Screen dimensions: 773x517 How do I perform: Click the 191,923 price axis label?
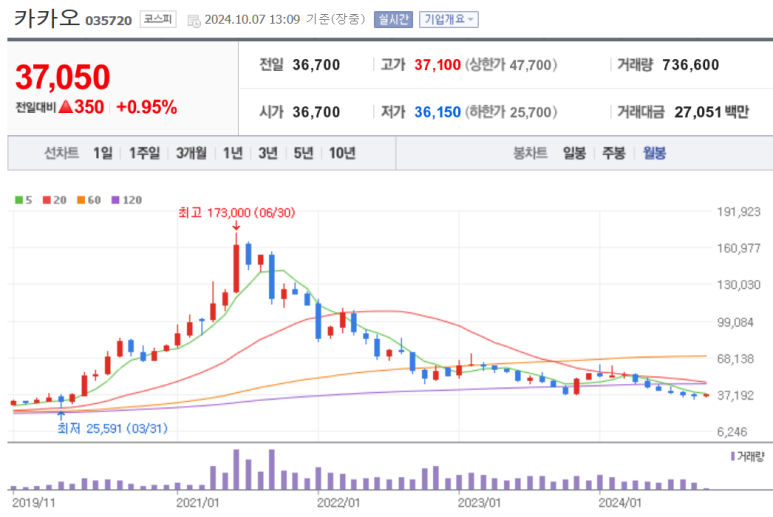[738, 212]
